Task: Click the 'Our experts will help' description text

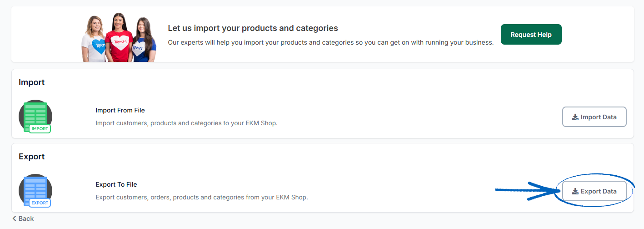Action: point(330,42)
